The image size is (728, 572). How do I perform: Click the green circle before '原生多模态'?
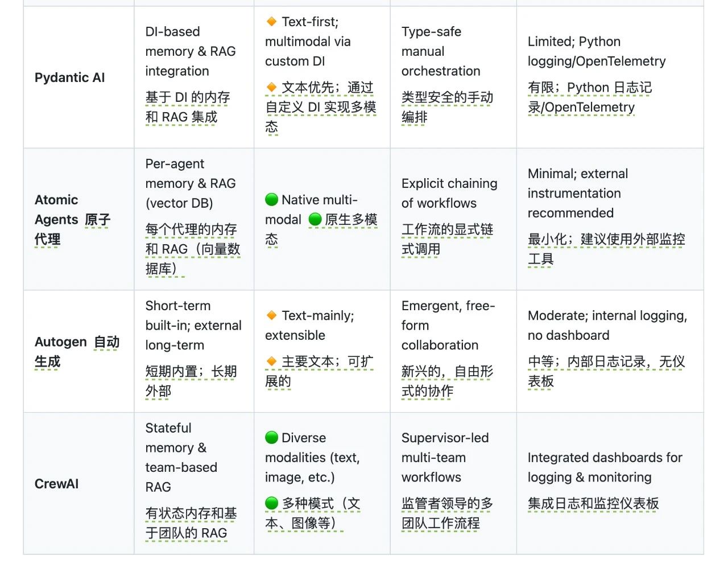coord(315,220)
